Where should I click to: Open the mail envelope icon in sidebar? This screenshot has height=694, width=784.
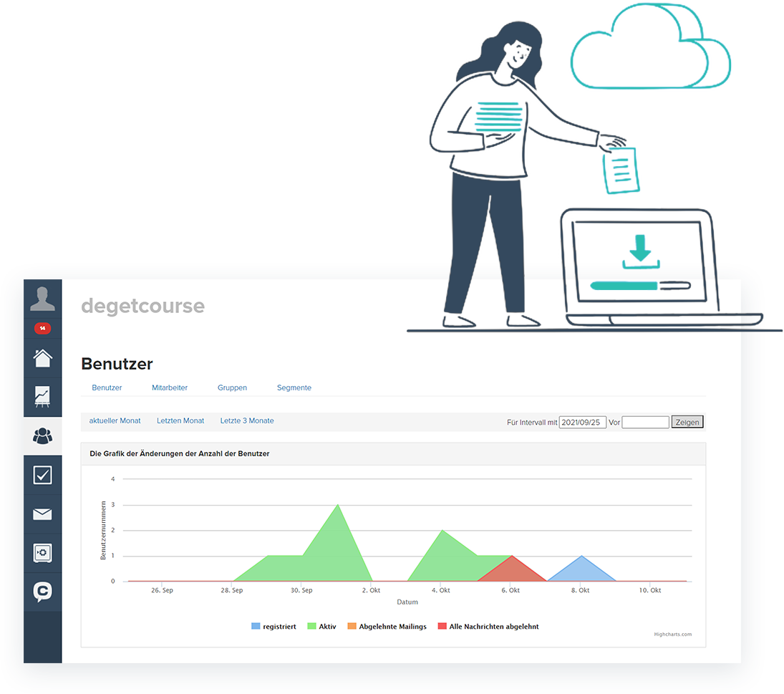[42, 514]
